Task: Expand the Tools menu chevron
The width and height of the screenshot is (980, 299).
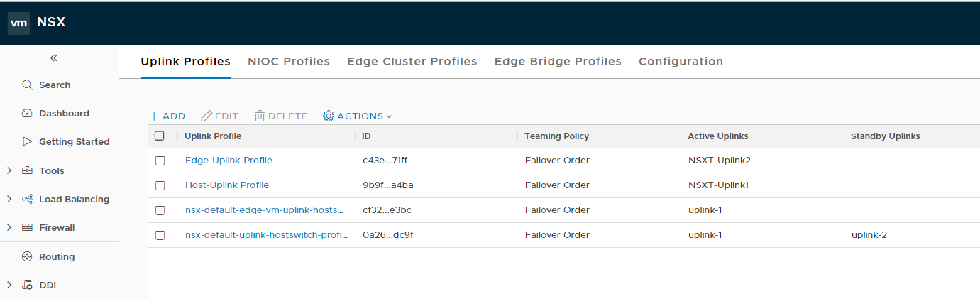Action: coord(9,170)
